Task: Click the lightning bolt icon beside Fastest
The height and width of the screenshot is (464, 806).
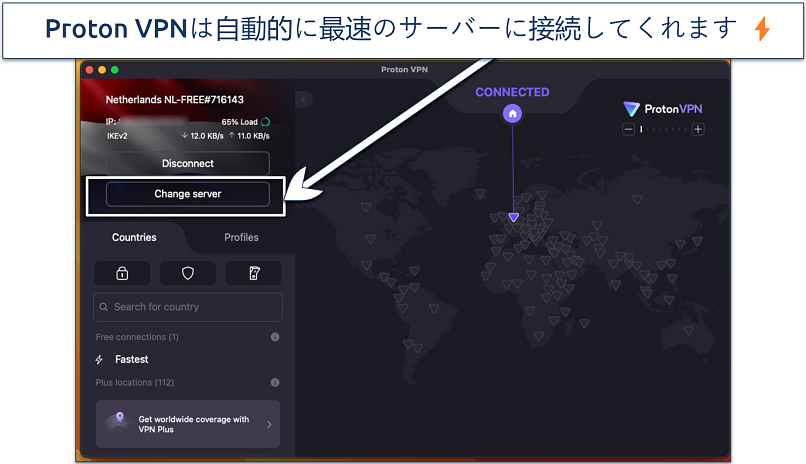Action: 99,359
